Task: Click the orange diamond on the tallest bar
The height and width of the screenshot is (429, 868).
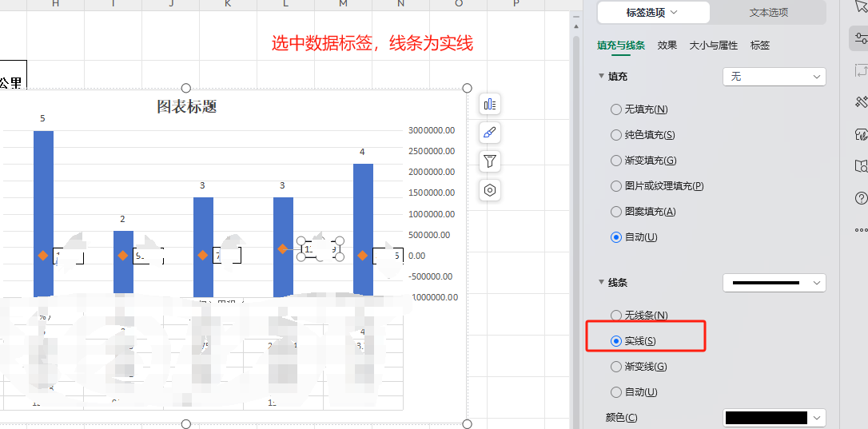Action: pos(43,255)
